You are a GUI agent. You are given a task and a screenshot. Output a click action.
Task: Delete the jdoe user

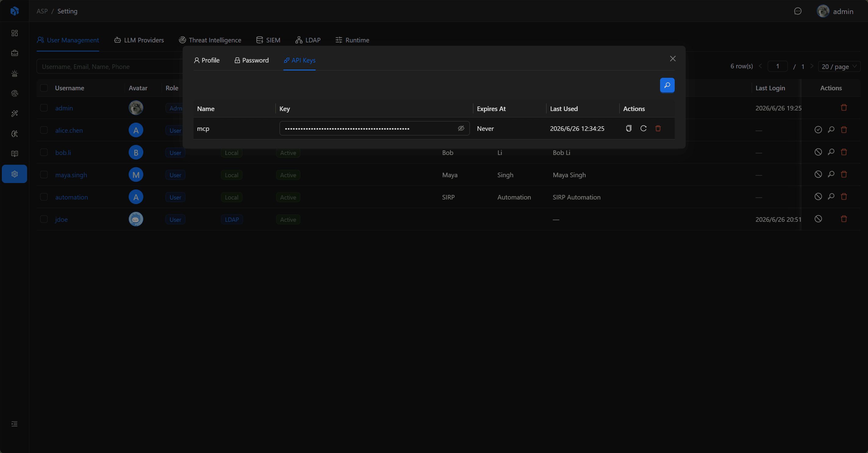pyautogui.click(x=844, y=219)
